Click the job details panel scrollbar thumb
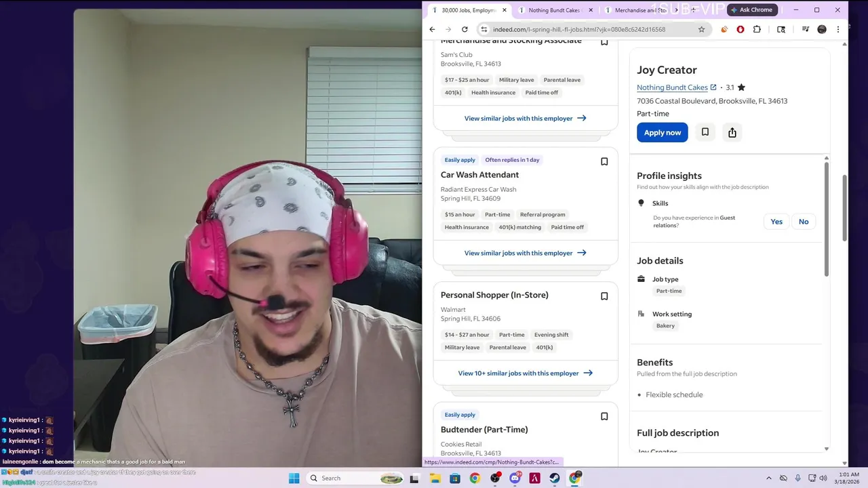 click(826, 219)
